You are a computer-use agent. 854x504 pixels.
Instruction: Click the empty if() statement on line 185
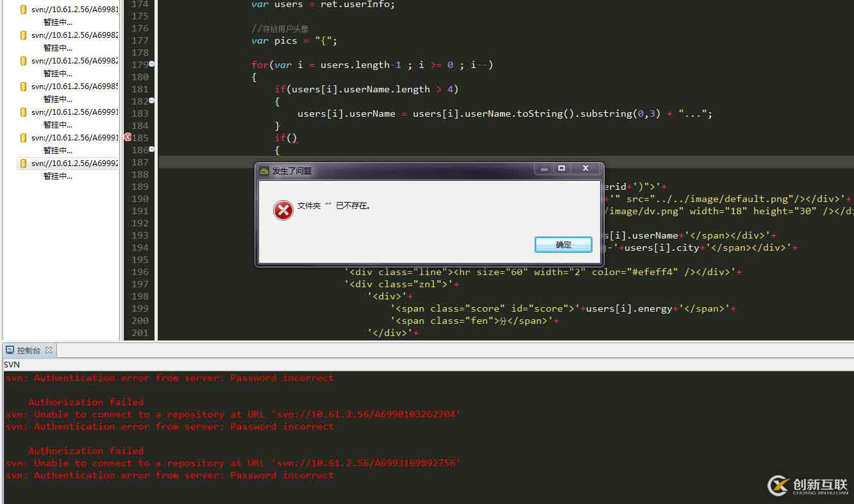[x=286, y=138]
